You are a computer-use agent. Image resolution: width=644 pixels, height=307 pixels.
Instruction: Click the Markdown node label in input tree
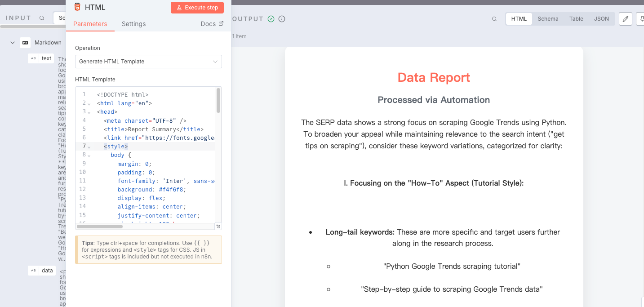48,43
